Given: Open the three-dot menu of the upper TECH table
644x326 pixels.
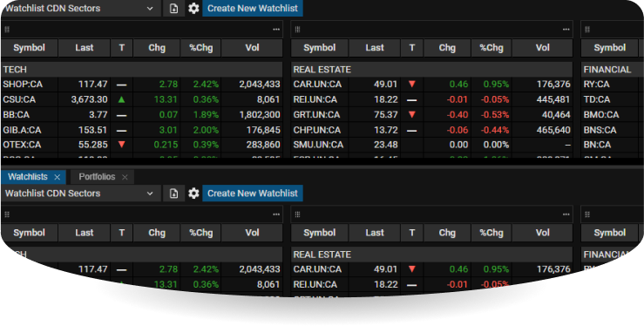Looking at the screenshot, I should click(276, 30).
